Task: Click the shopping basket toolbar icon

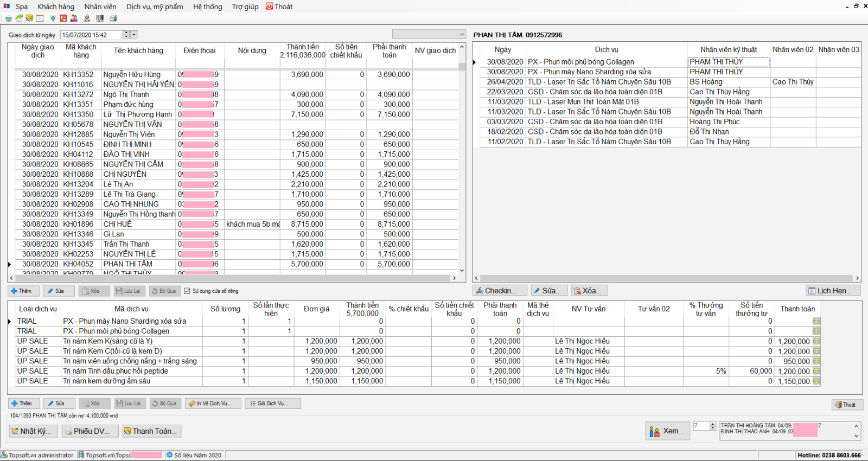Action: tap(9, 18)
